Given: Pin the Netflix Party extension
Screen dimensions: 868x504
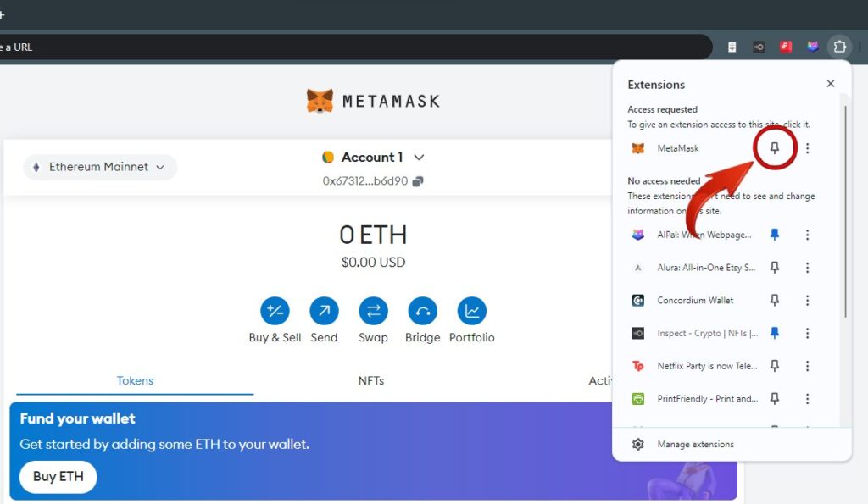Looking at the screenshot, I should (775, 366).
